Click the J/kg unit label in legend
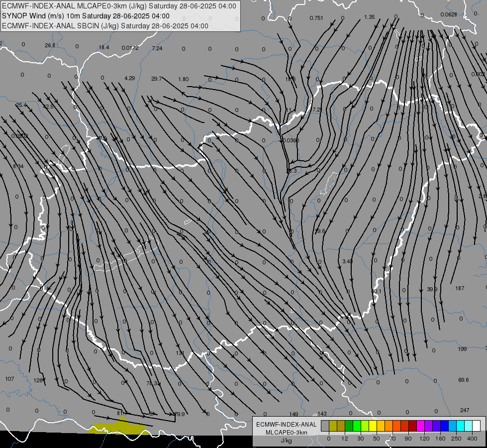Screen dimensions: 487x448 tap(286, 441)
